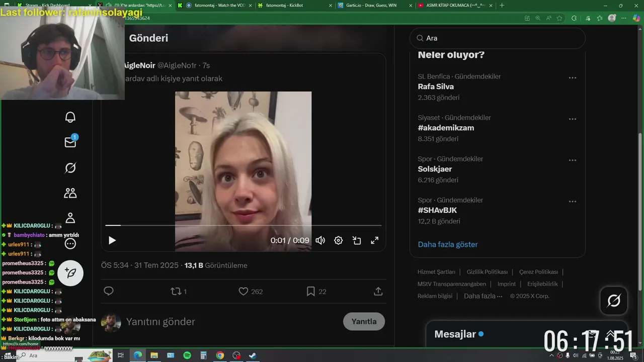The height and width of the screenshot is (362, 644).
Task: Open Hizmet Şartları footer link
Action: (436, 271)
